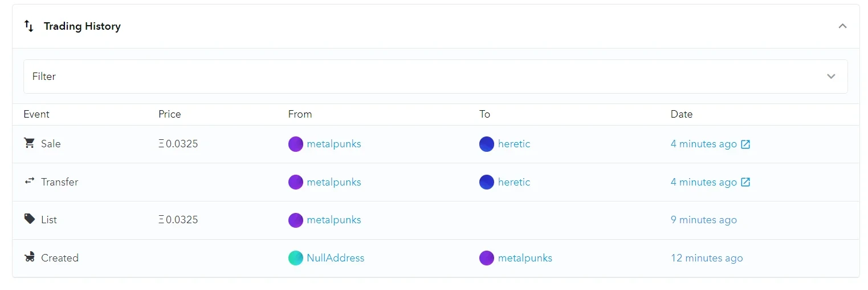Collapse the Trading History panel chevron
This screenshot has height=290, width=868.
click(x=842, y=26)
